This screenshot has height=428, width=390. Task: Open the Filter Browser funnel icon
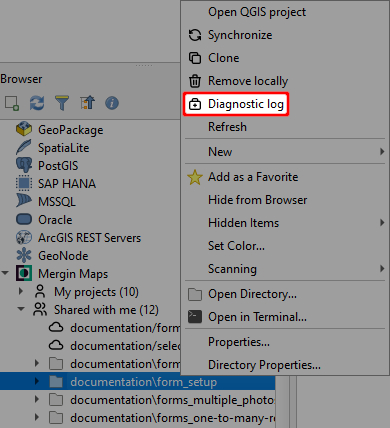click(62, 103)
